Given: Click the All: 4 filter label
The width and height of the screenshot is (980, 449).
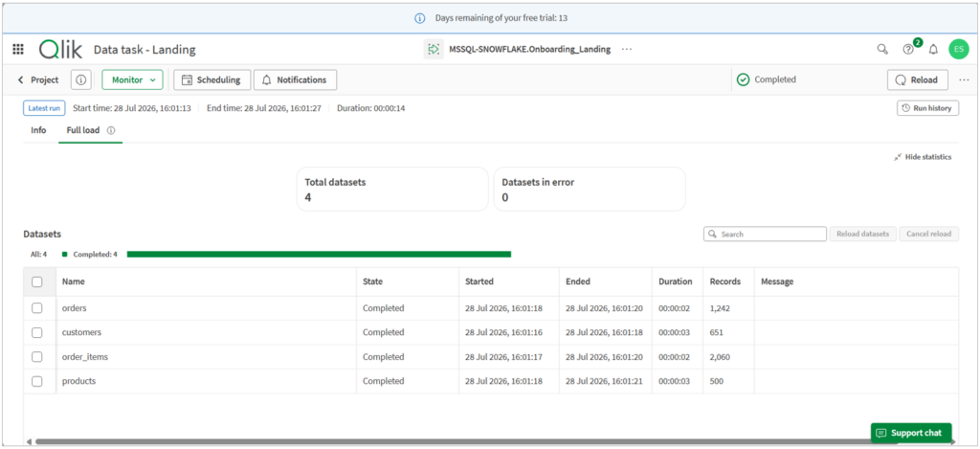Looking at the screenshot, I should coord(38,255).
